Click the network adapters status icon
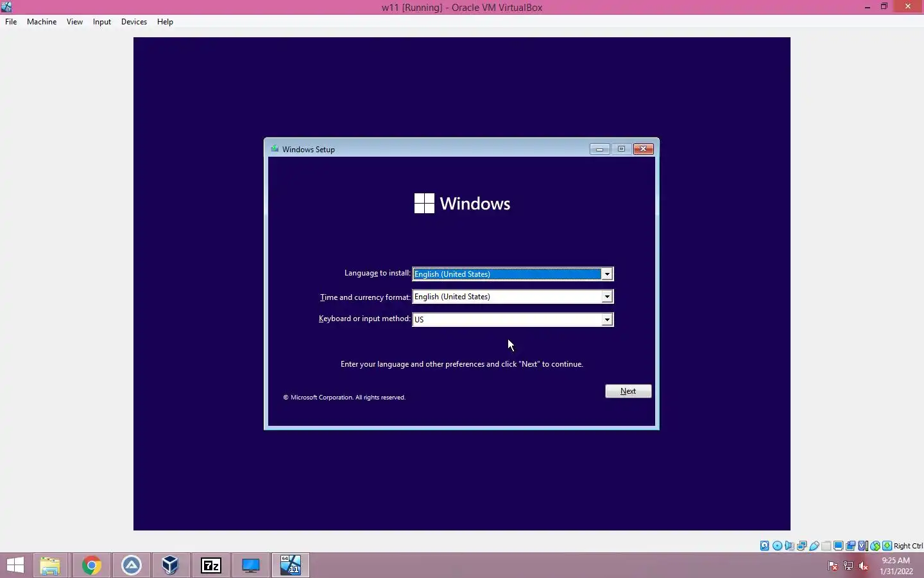This screenshot has width=924, height=578. 801,546
